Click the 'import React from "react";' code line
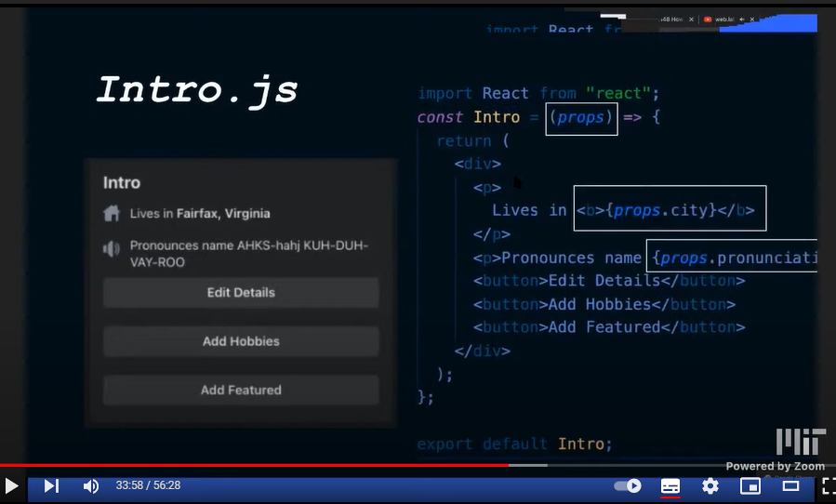836x504 pixels. click(x=538, y=93)
